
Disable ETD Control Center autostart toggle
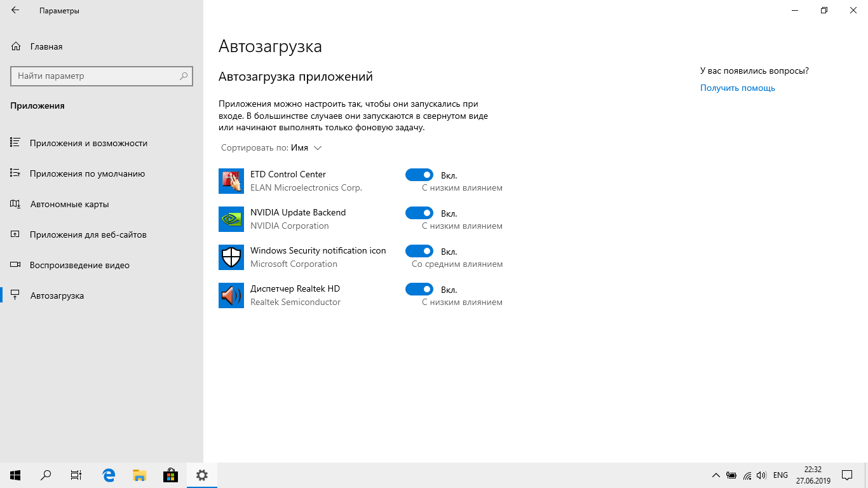coord(419,175)
